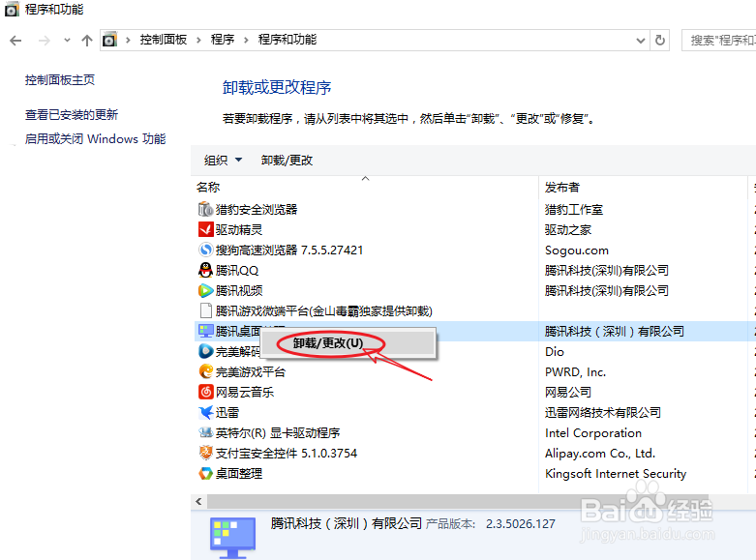Screen dimensions: 756x560
Task: Click the 腾讯游戏微端平台 blank file icon
Action: (205, 310)
